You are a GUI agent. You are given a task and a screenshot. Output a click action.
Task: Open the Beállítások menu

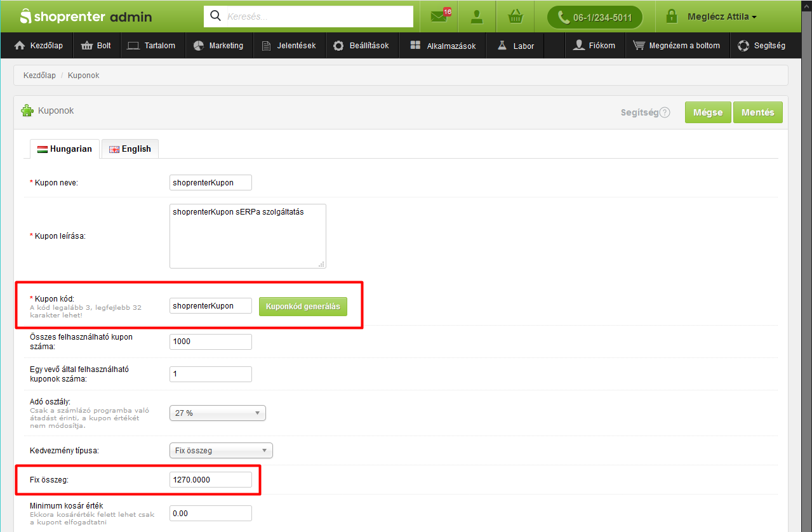361,45
